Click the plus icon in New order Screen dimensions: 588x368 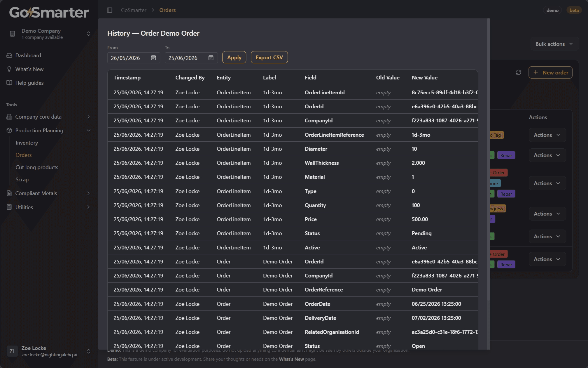535,72
